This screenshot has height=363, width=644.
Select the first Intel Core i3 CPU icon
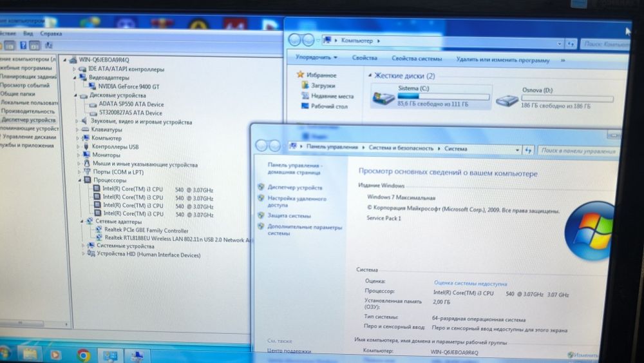point(97,189)
